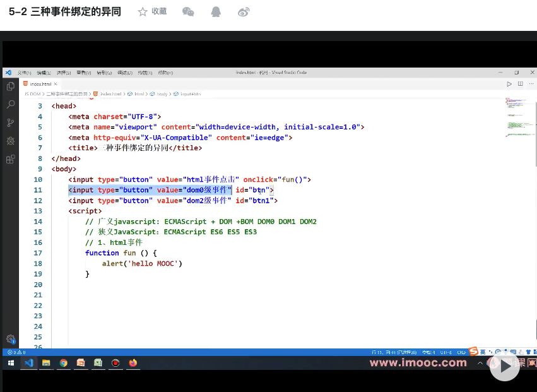The image size is (537, 392).
Task: Open the screen recorder taskbar icon
Action: click(115, 363)
